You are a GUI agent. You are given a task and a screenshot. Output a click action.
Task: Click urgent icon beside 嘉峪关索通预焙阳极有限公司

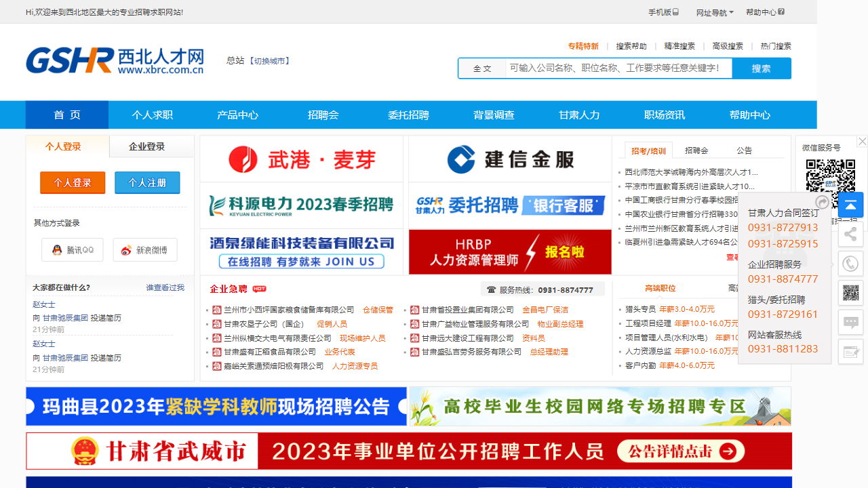(x=217, y=366)
